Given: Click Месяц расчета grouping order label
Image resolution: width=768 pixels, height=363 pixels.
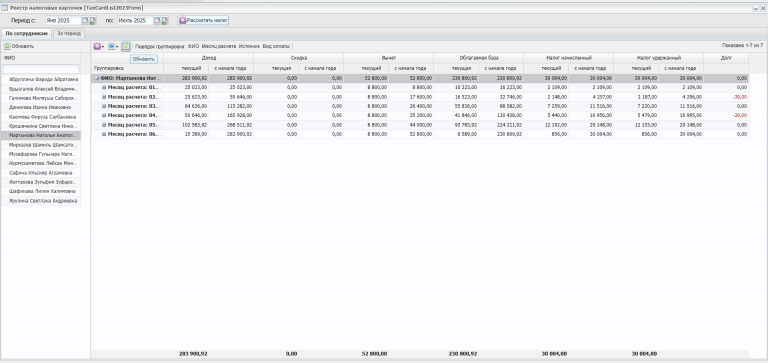Looking at the screenshot, I should [x=219, y=46].
